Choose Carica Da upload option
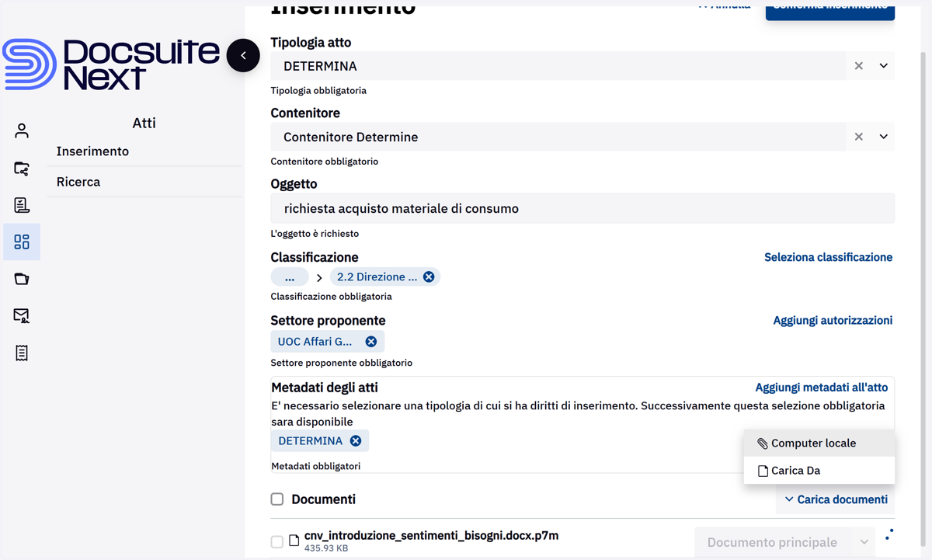 (x=819, y=471)
